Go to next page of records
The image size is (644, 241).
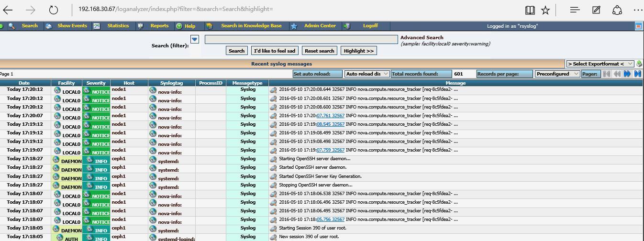[627, 74]
